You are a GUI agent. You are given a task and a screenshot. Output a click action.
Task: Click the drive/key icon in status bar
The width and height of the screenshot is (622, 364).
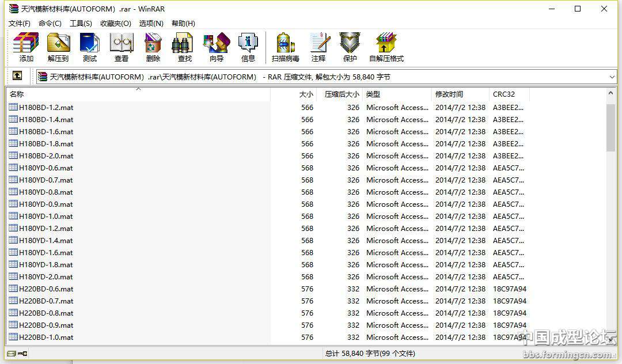[x=17, y=354]
